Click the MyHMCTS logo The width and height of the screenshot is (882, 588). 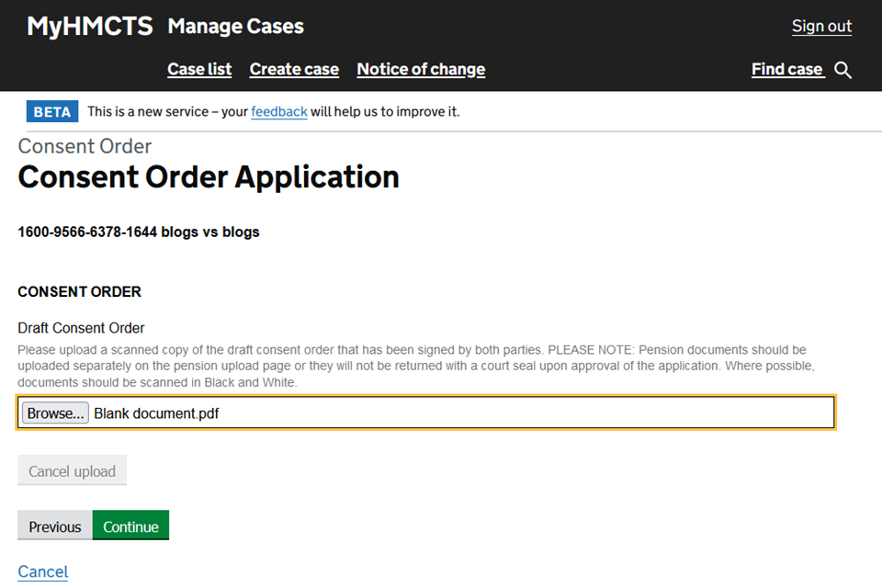pyautogui.click(x=89, y=27)
